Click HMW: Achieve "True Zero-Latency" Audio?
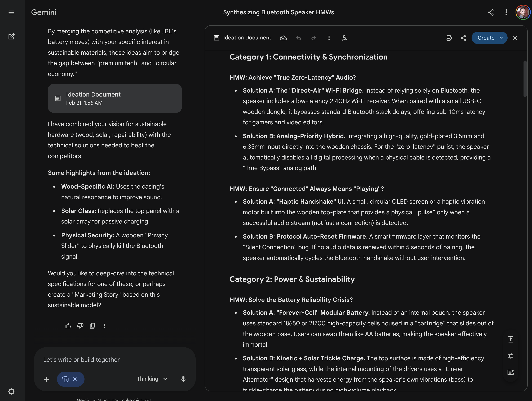This screenshot has width=532, height=401. (293, 78)
